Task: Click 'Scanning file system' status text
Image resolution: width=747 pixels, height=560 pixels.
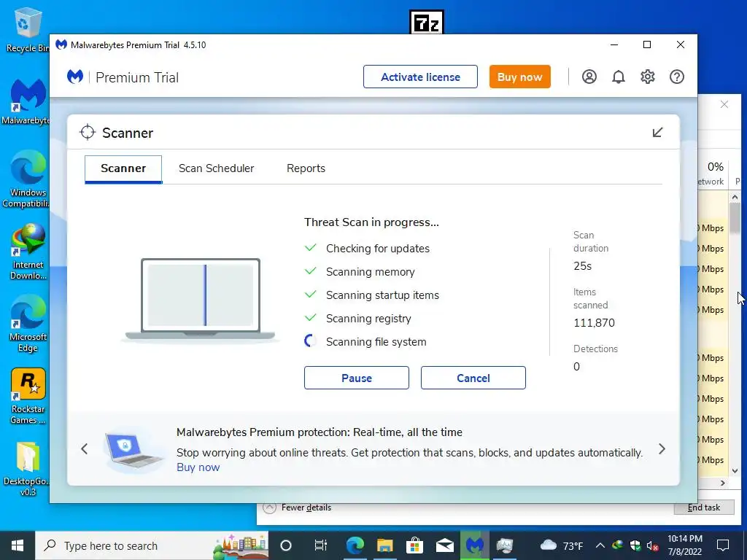Action: (x=376, y=342)
